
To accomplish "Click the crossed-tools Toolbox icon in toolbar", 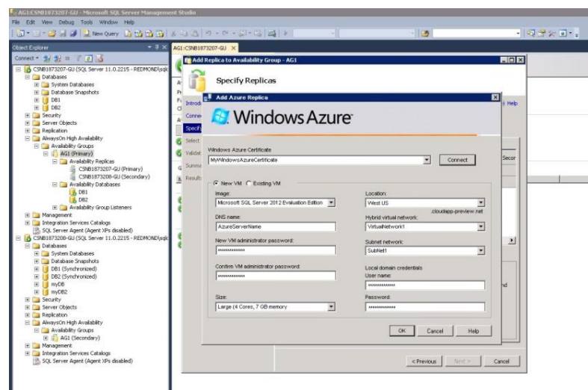I will coord(551,34).
